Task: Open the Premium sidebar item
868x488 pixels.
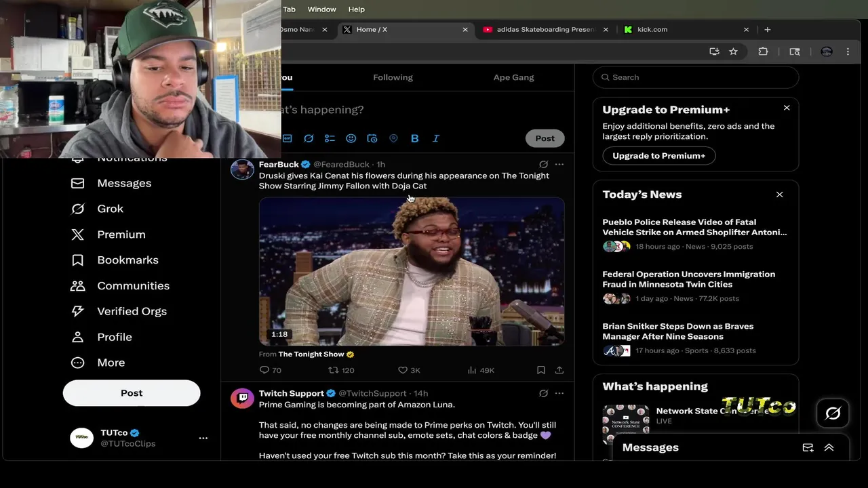Action: [x=108, y=235]
